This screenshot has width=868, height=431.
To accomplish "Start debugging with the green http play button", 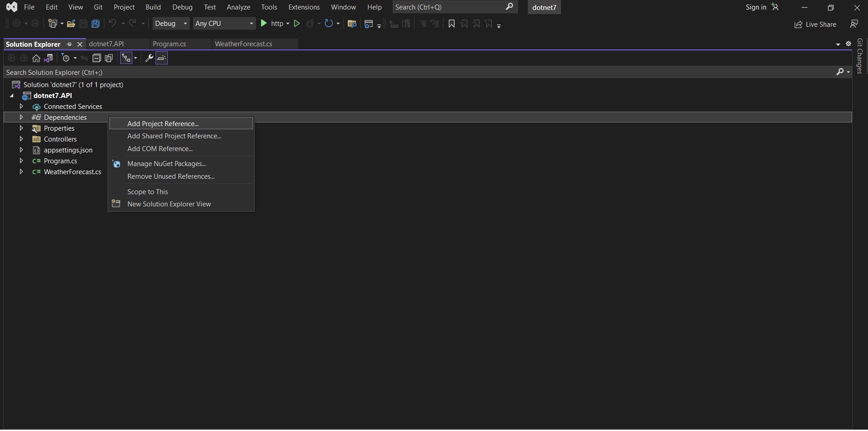I will [264, 24].
